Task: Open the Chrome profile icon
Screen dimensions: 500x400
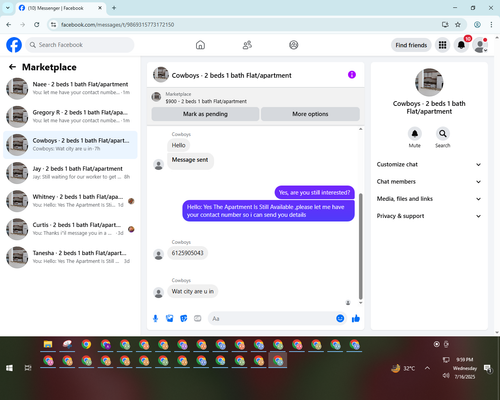Action: click(x=477, y=25)
